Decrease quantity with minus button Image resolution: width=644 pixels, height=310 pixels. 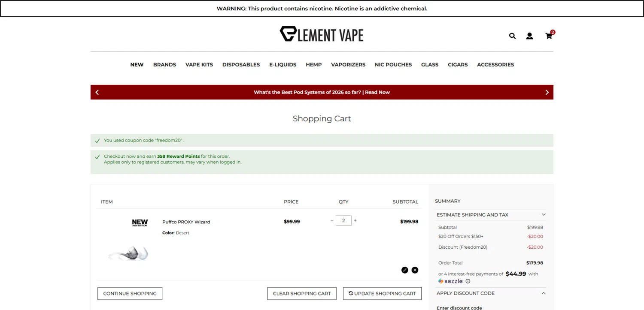tap(332, 220)
